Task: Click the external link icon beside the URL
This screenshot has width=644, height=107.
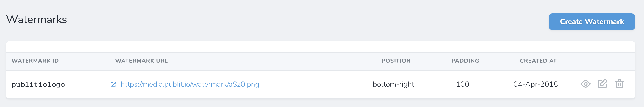Action: (113, 84)
